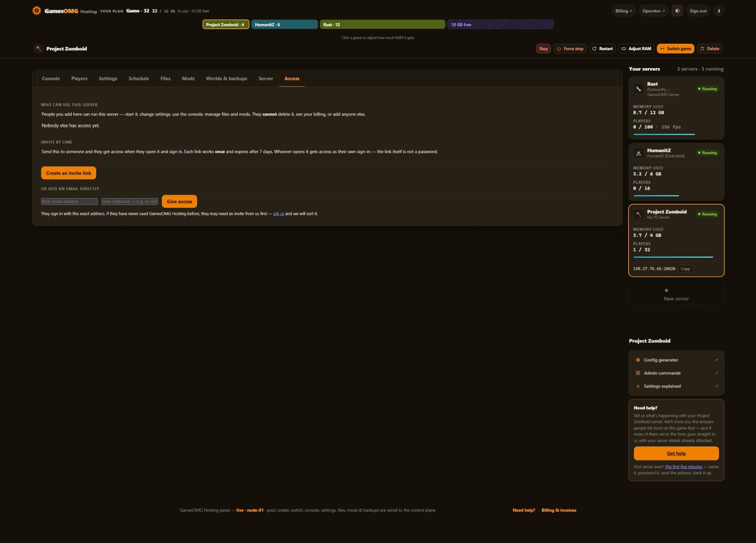Restart the server with the circular-arrow button
Viewport: 756px width, 543px height.
[x=602, y=48]
